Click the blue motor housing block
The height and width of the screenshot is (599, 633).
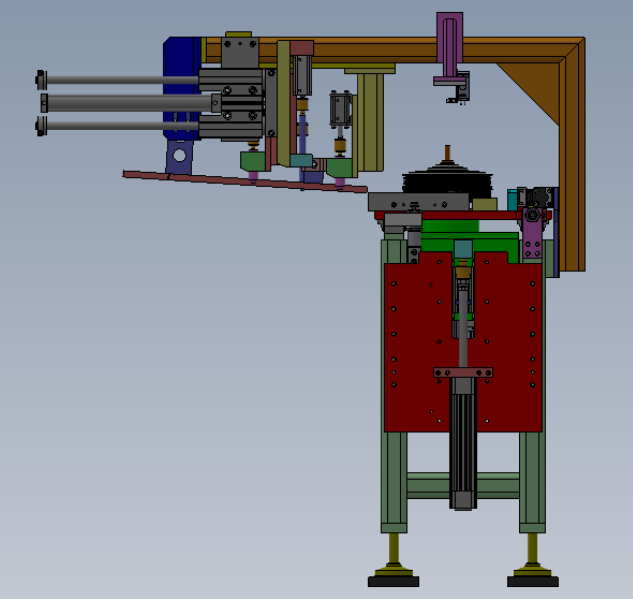[180, 89]
